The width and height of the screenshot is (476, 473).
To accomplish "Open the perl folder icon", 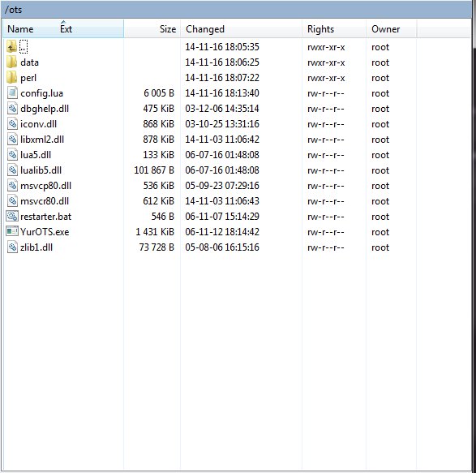I will [11, 77].
